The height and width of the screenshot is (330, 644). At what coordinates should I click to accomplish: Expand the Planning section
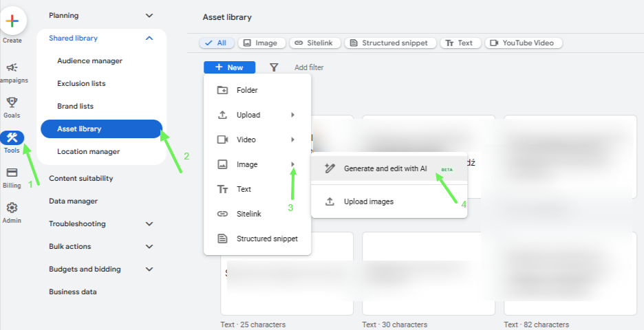tap(149, 15)
